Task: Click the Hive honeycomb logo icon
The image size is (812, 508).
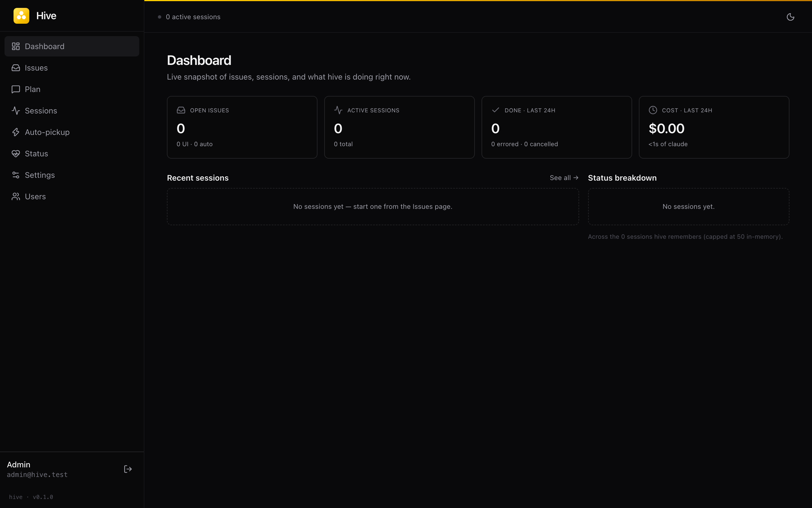Action: pyautogui.click(x=21, y=16)
